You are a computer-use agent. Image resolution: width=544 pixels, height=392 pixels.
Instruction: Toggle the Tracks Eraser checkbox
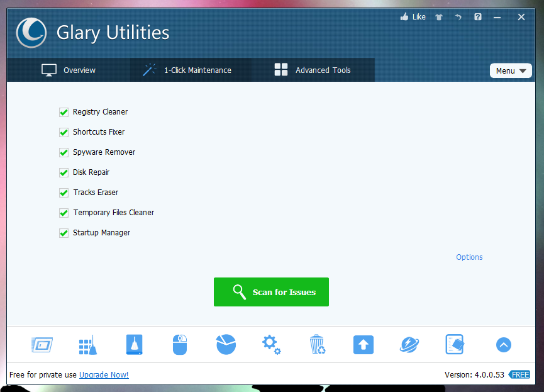click(64, 193)
